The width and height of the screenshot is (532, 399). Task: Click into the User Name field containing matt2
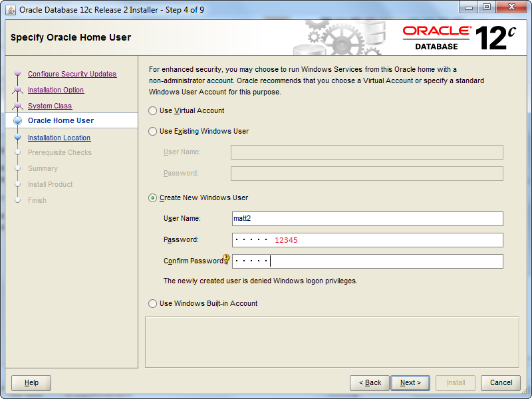click(367, 219)
